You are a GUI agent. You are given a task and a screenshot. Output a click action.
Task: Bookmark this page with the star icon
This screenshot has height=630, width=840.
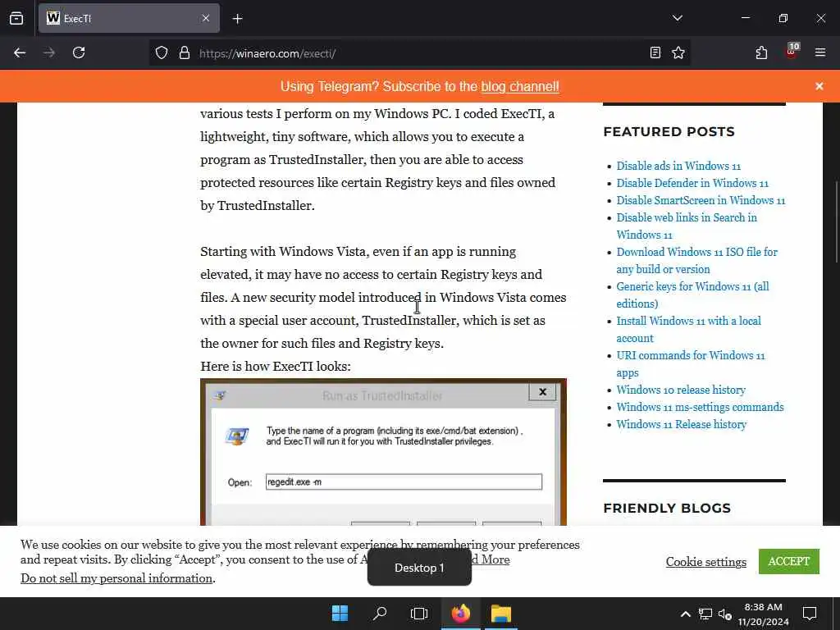pos(678,53)
